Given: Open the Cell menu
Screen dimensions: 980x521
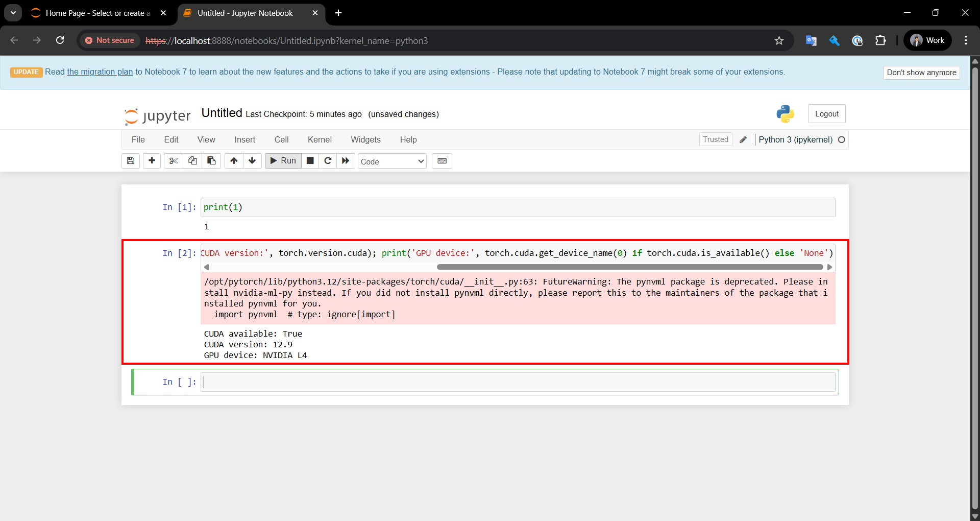Looking at the screenshot, I should point(281,139).
